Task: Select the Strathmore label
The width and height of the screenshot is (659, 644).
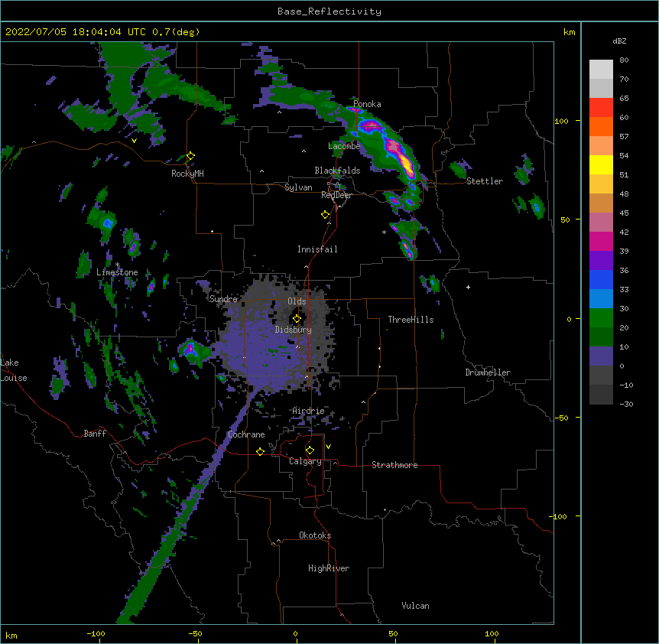Action: click(394, 465)
